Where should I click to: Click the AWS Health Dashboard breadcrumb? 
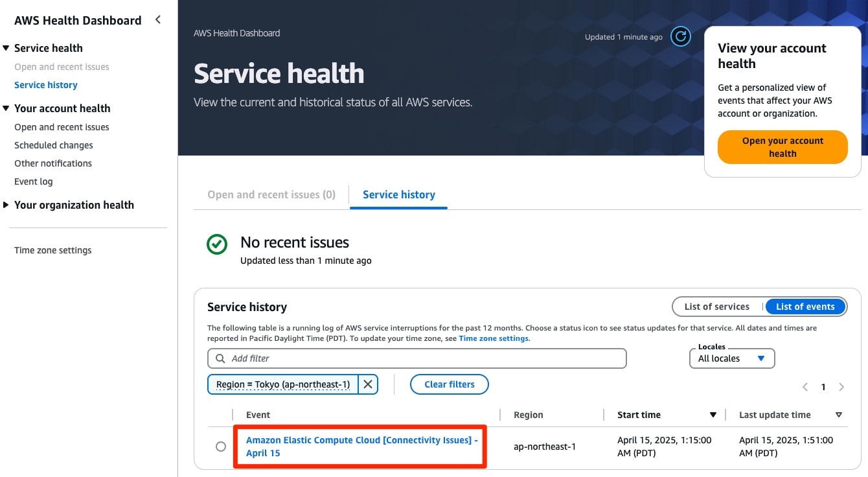coord(237,33)
